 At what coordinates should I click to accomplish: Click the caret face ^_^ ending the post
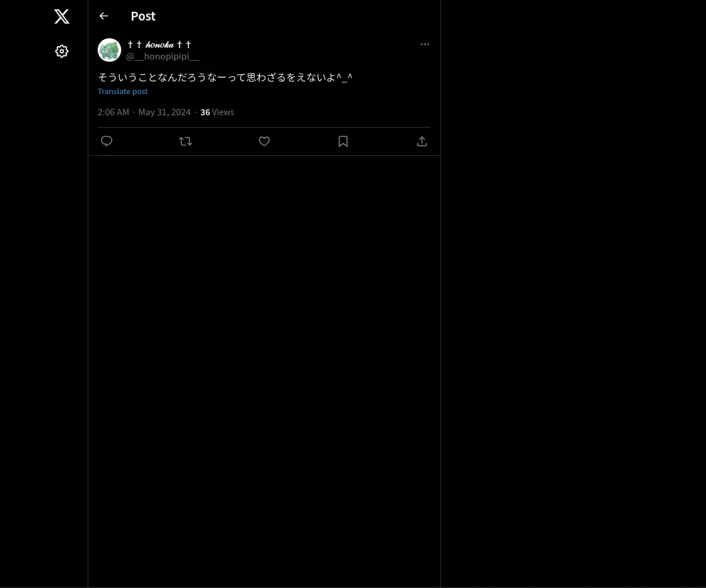pos(345,77)
